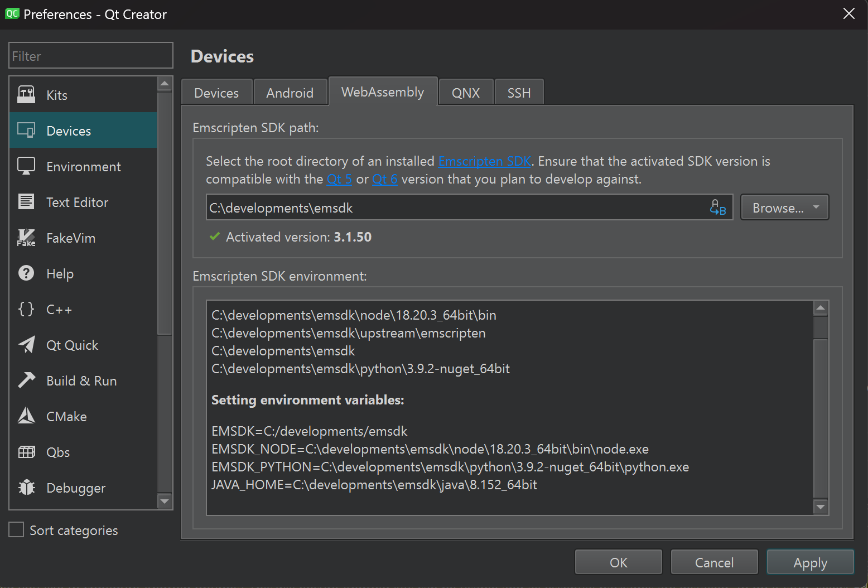
Task: Click the Qt Creator logo in the title bar
Action: click(12, 13)
